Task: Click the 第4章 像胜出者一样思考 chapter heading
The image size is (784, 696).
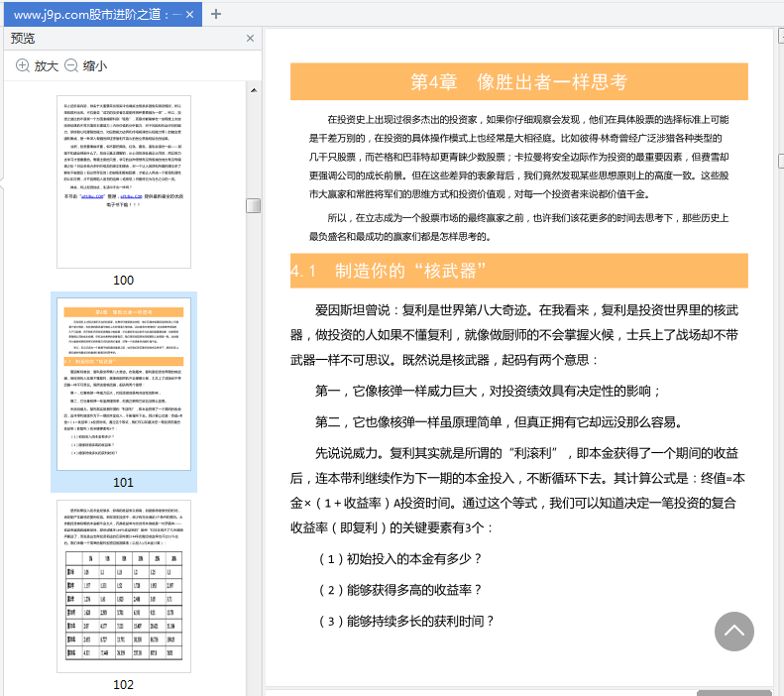Action: (519, 81)
